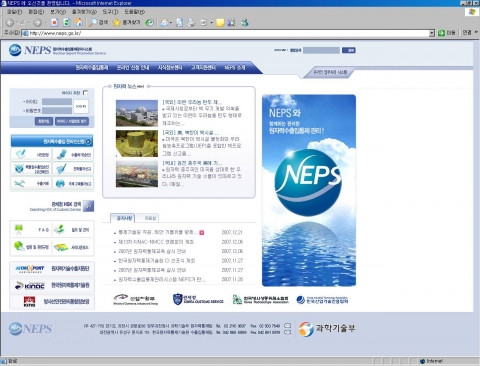480x366 pixels.
Task: Switch to the 자료실 tab beside notices
Action: [x=148, y=218]
